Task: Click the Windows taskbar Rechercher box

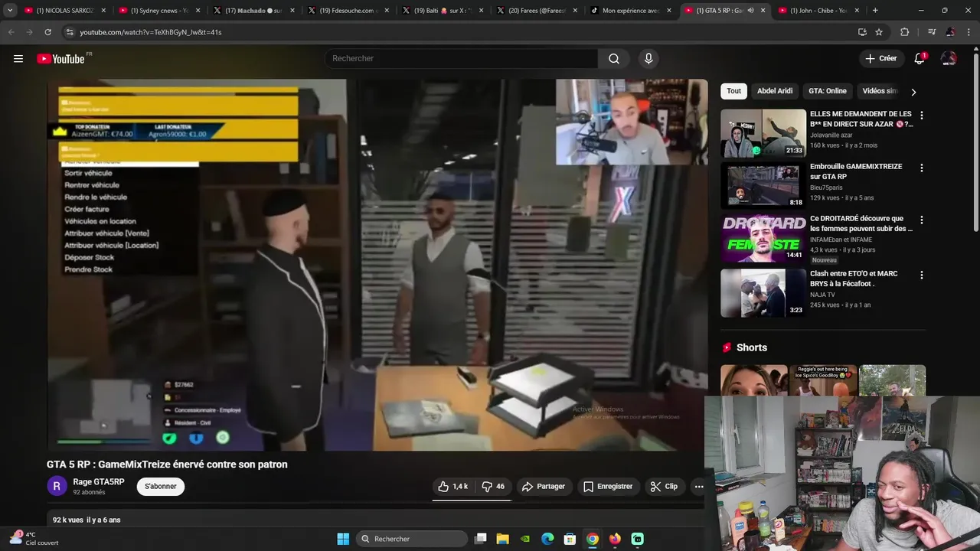Action: (x=413, y=539)
